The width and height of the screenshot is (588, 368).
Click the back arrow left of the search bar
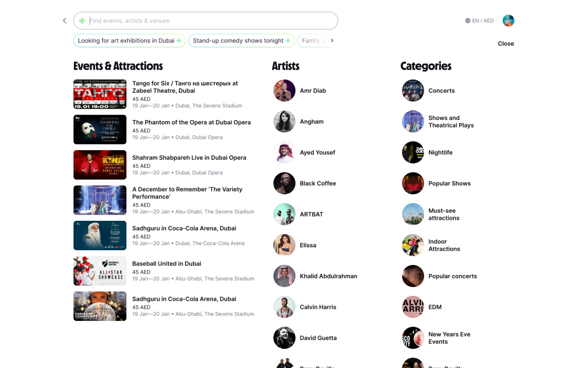pos(65,21)
